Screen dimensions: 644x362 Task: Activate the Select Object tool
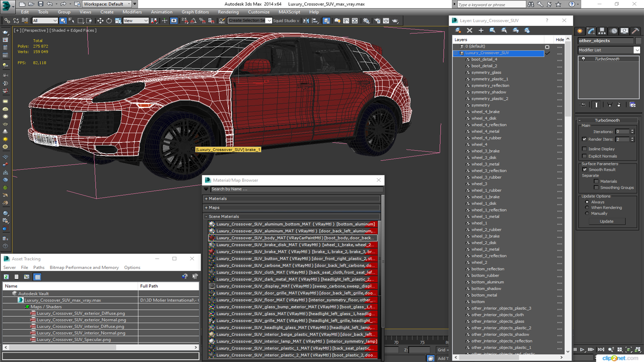[x=63, y=21]
